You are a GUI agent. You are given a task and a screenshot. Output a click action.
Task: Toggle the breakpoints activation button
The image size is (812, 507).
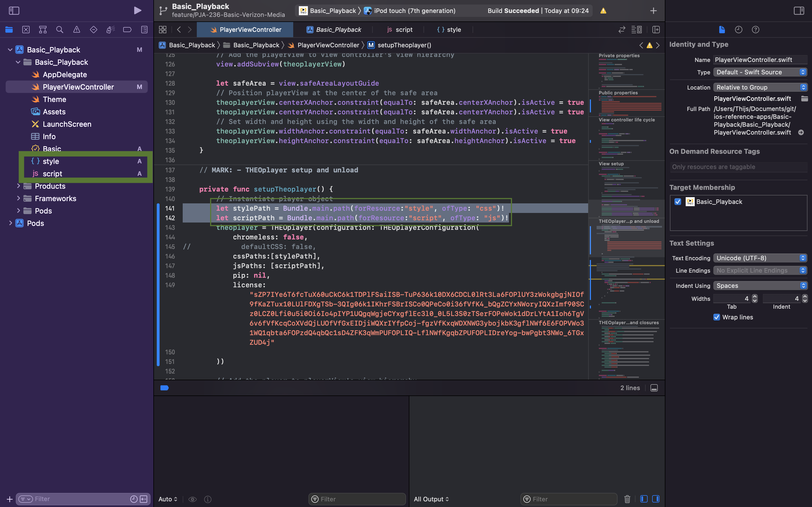point(164,388)
